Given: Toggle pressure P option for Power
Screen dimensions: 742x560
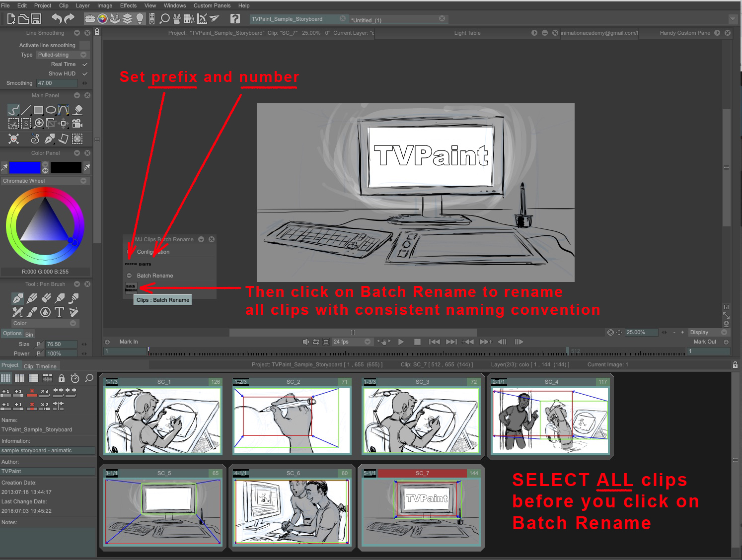Looking at the screenshot, I should (x=39, y=353).
